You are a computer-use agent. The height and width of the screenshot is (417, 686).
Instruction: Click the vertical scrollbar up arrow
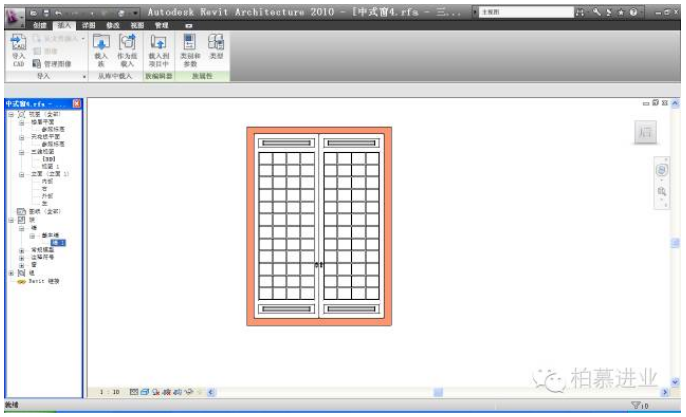(x=675, y=104)
